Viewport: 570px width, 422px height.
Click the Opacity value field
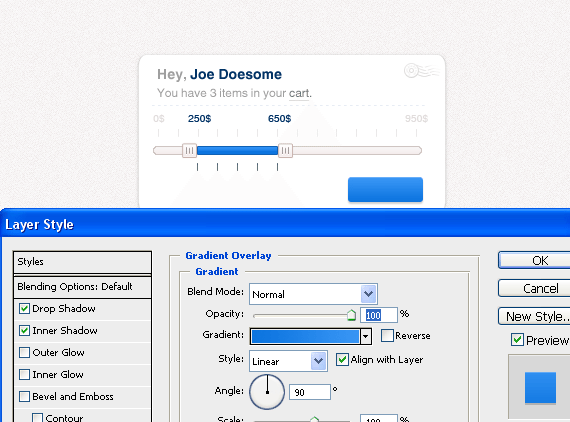[379, 315]
